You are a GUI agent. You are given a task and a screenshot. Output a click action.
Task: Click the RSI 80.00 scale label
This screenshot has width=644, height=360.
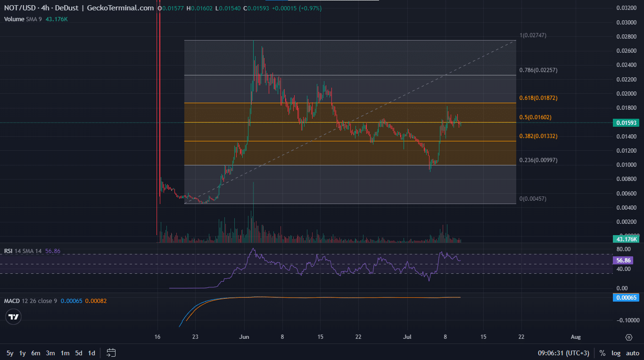click(x=624, y=249)
